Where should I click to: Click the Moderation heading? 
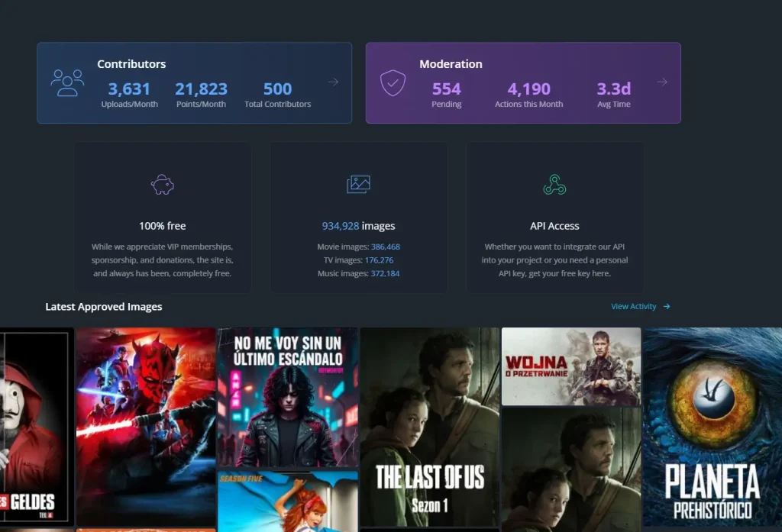tap(451, 64)
